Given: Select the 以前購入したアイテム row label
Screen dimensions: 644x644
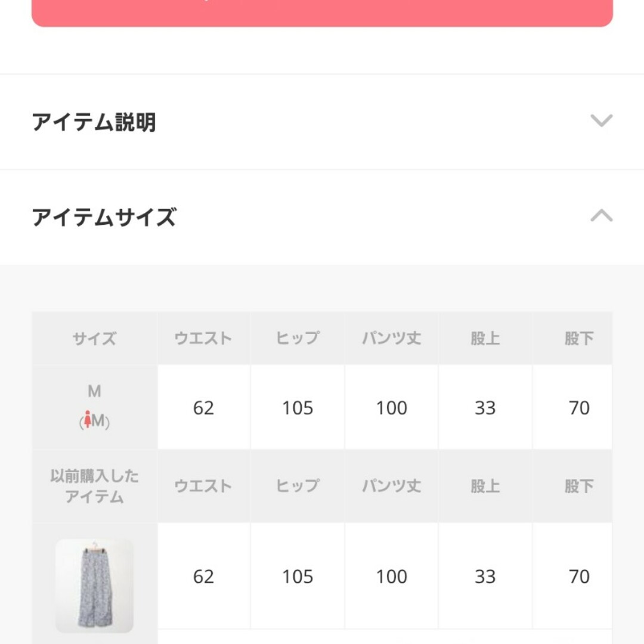Looking at the screenshot, I should coord(94,487).
